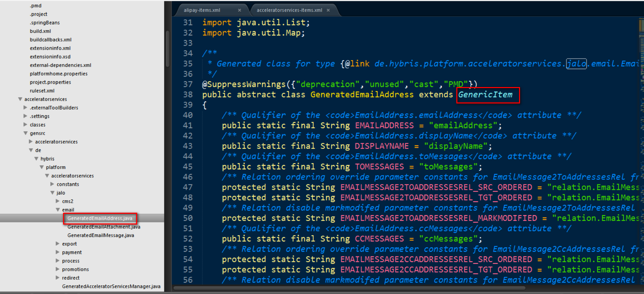This screenshot has height=294, width=644.
Task: Click DISPLAYNAME constant on line 43
Action: tap(382, 146)
